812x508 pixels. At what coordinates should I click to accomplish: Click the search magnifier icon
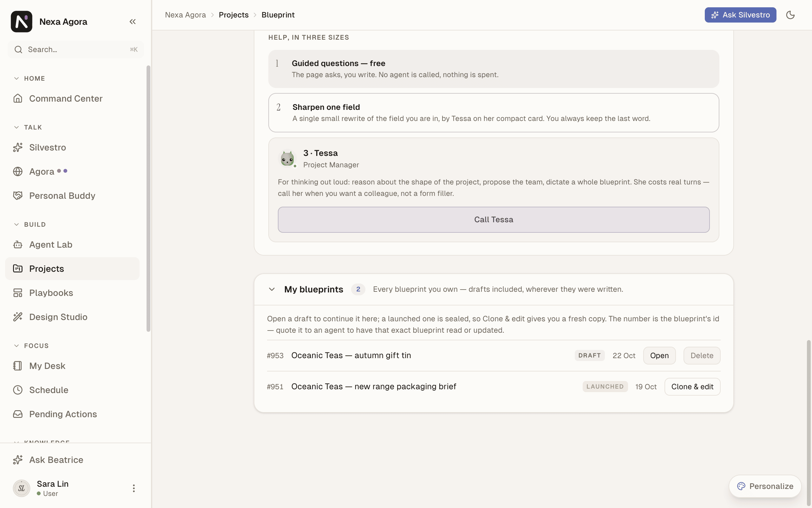18,50
